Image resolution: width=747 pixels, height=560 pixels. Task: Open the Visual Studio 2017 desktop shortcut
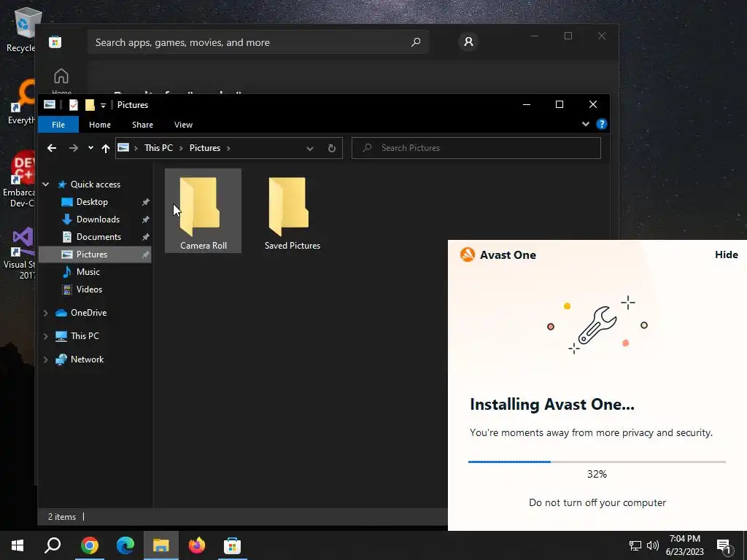(20, 254)
